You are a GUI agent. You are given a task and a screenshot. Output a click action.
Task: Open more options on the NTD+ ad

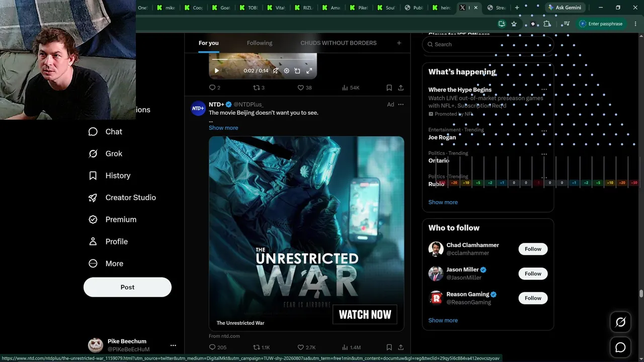point(400,105)
